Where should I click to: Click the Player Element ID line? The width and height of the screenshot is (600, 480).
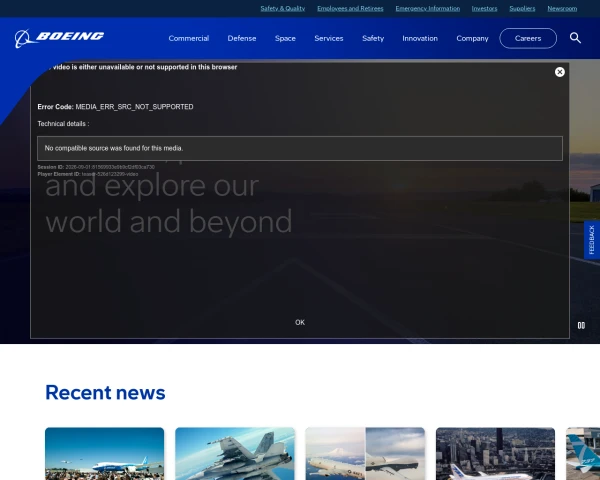88,174
